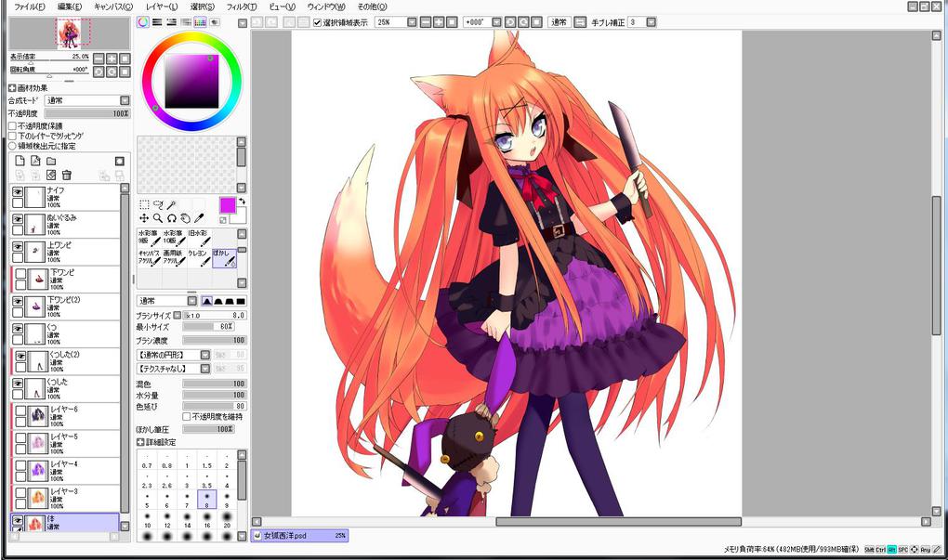Open the キャンバス menu
This screenshot has width=948, height=560.
pyautogui.click(x=113, y=7)
